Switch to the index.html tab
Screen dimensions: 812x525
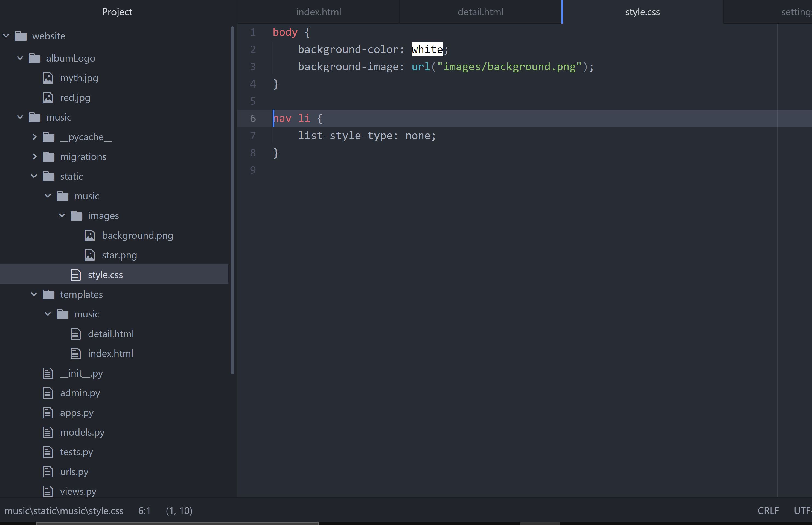[318, 12]
